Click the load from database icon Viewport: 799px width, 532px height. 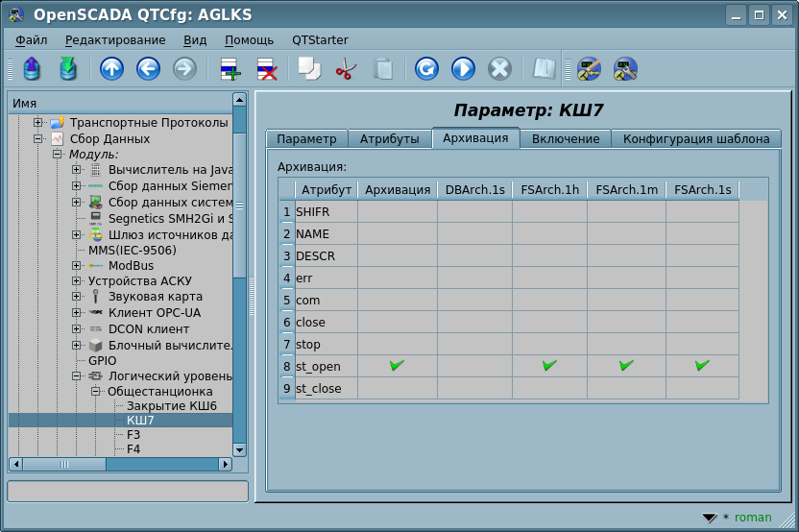(31, 69)
